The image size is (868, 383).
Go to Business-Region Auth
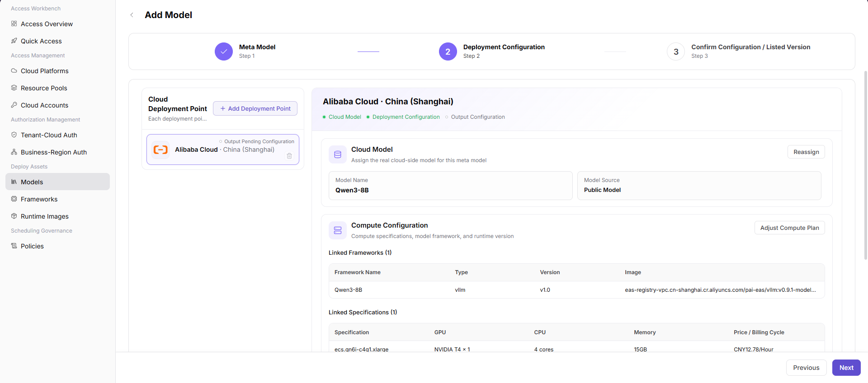pos(57,152)
